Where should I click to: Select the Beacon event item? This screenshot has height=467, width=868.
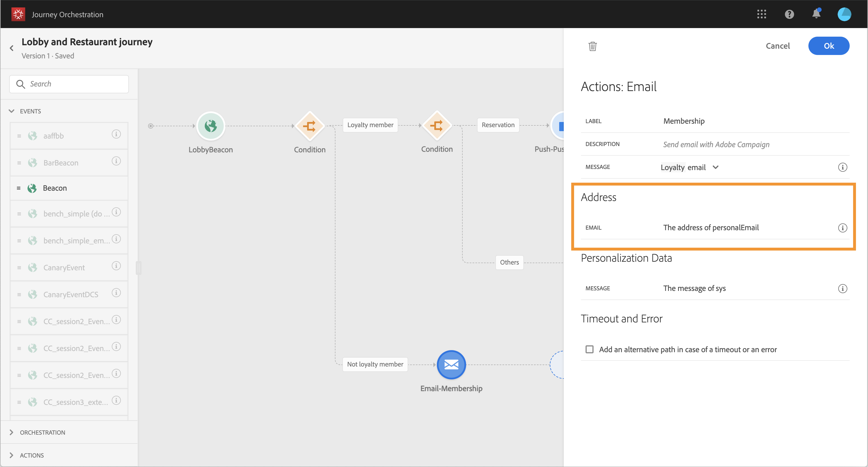[x=55, y=188]
